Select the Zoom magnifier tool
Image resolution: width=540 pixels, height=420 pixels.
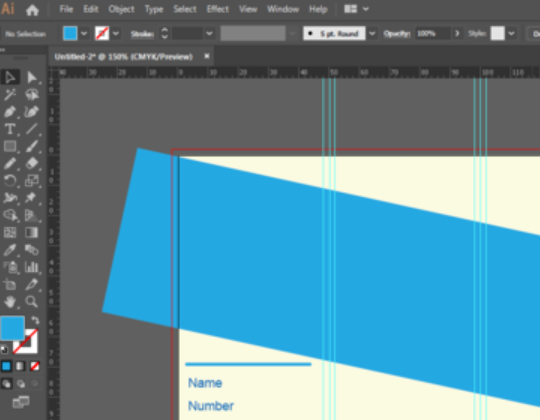coord(31,302)
